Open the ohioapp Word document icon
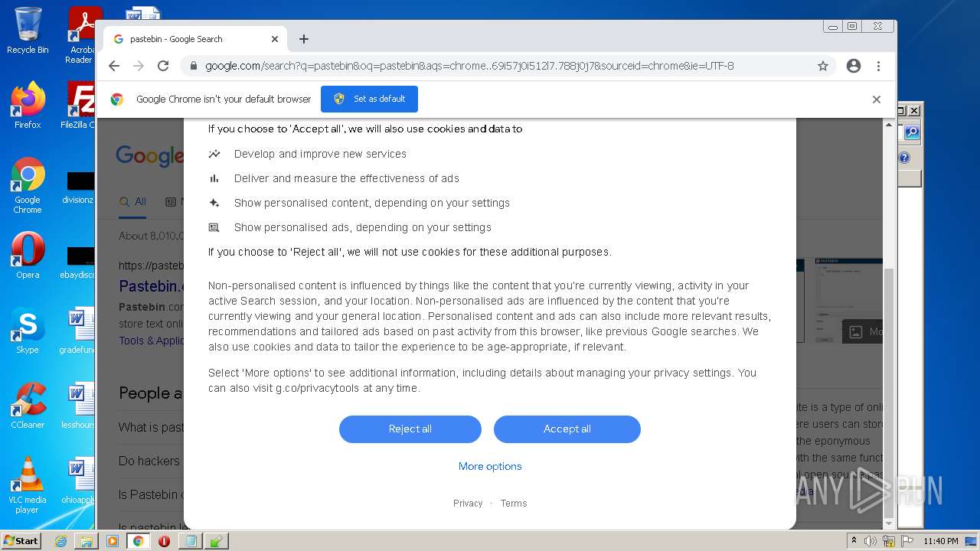 click(79, 481)
